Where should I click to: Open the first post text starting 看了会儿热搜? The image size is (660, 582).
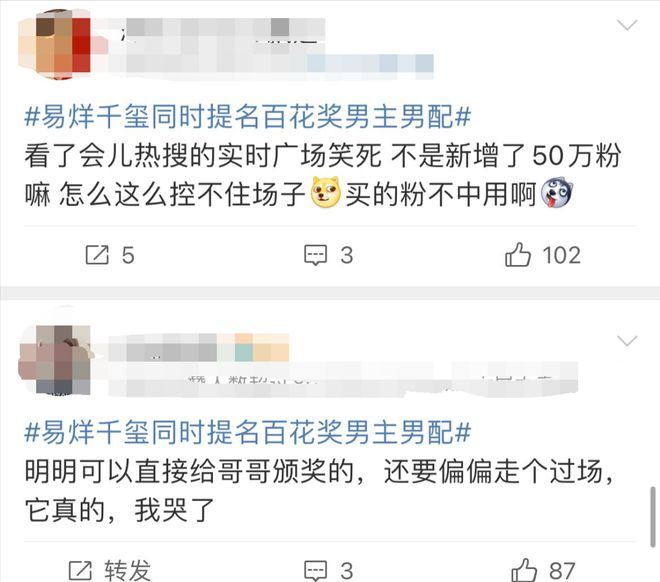coord(322,175)
